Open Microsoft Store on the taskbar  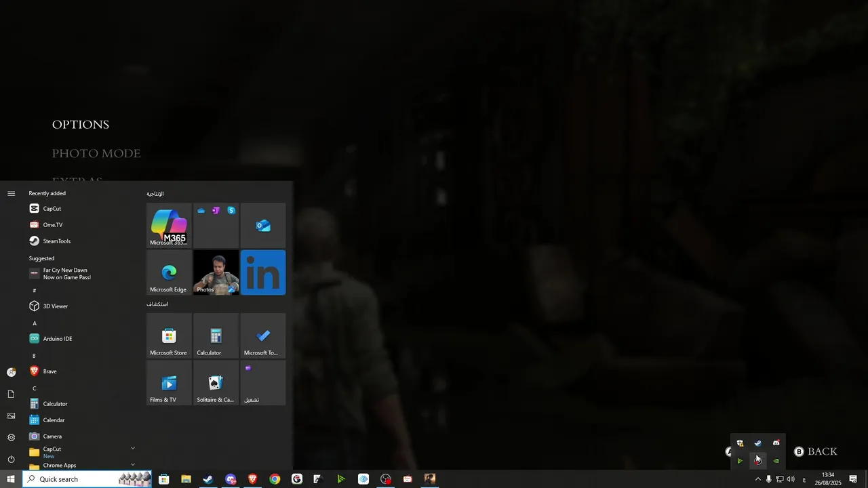click(163, 479)
